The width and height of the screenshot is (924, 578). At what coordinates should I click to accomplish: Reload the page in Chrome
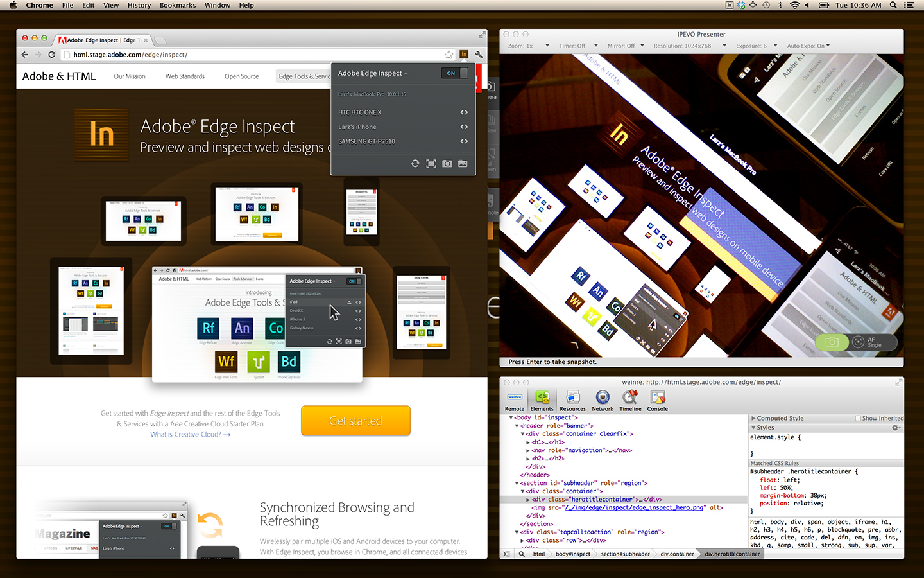click(52, 55)
